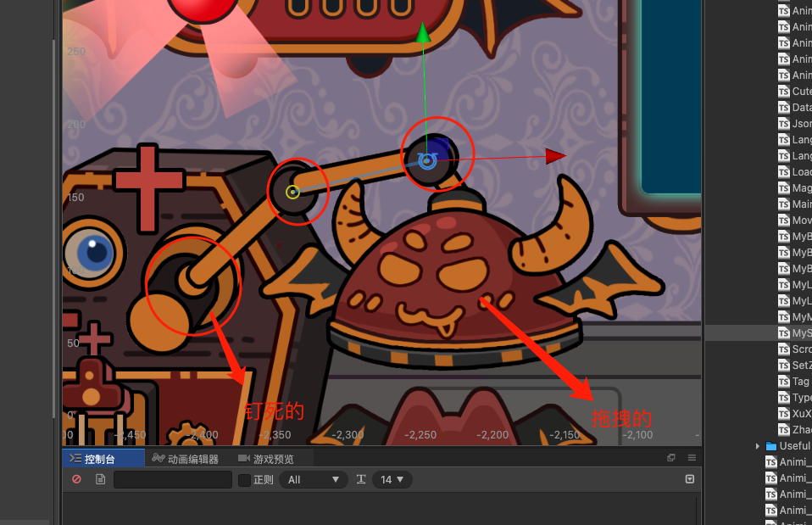Enable the 正则 regex checkbox
This screenshot has width=812, height=525.
point(244,480)
